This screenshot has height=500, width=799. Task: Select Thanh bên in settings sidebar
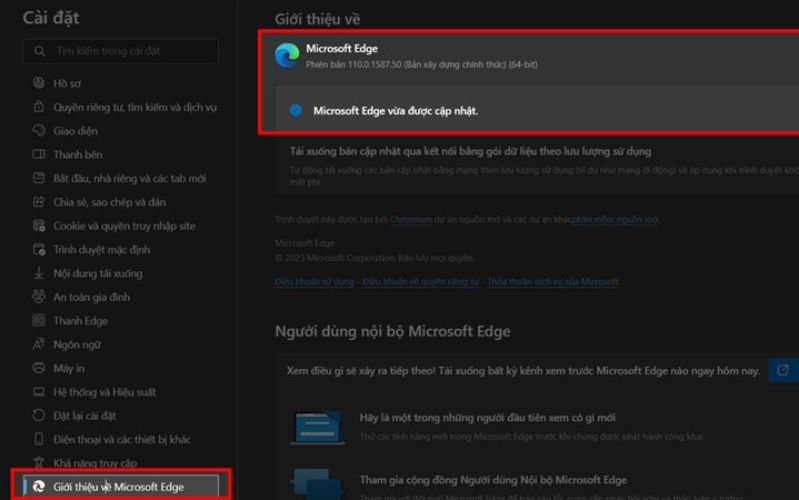tap(78, 154)
